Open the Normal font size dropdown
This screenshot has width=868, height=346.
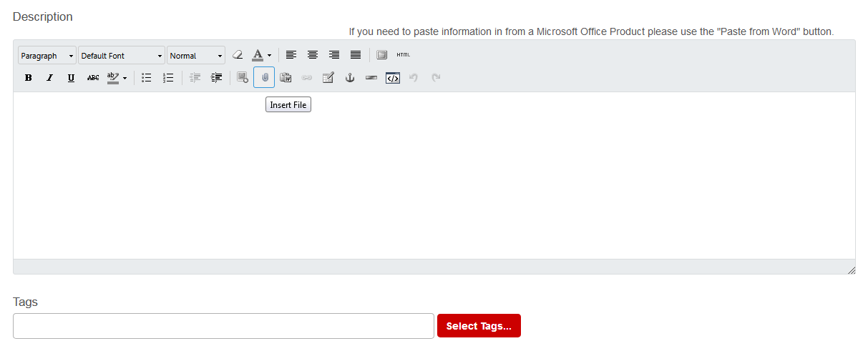[x=196, y=55]
